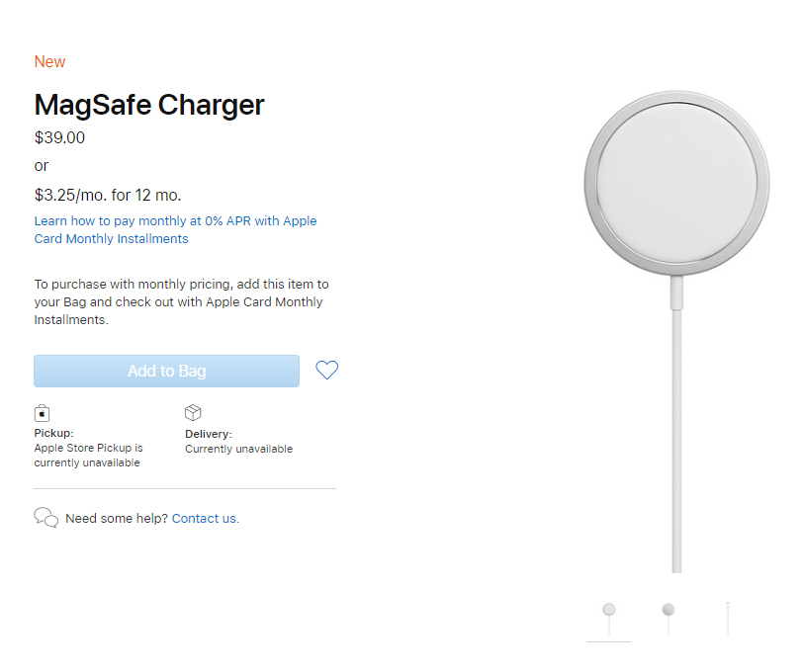This screenshot has width=803, height=672.
Task: Click the delivery box icon
Action: (x=193, y=413)
